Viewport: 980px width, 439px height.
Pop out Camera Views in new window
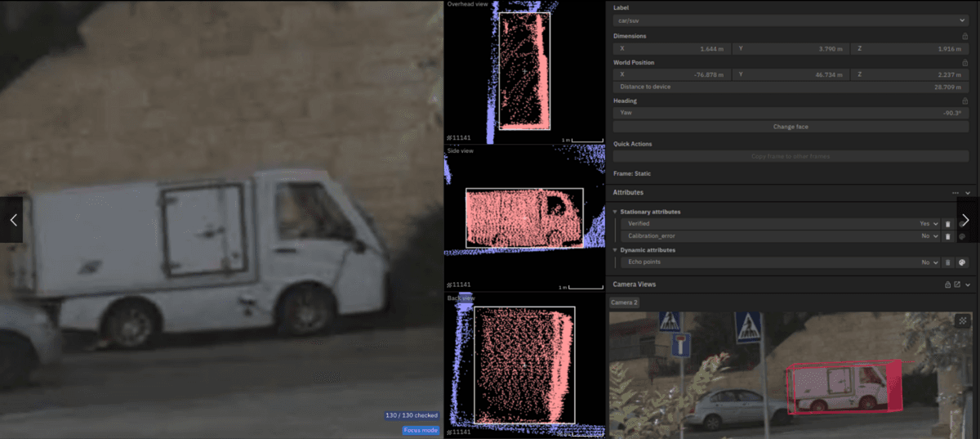[x=957, y=284]
